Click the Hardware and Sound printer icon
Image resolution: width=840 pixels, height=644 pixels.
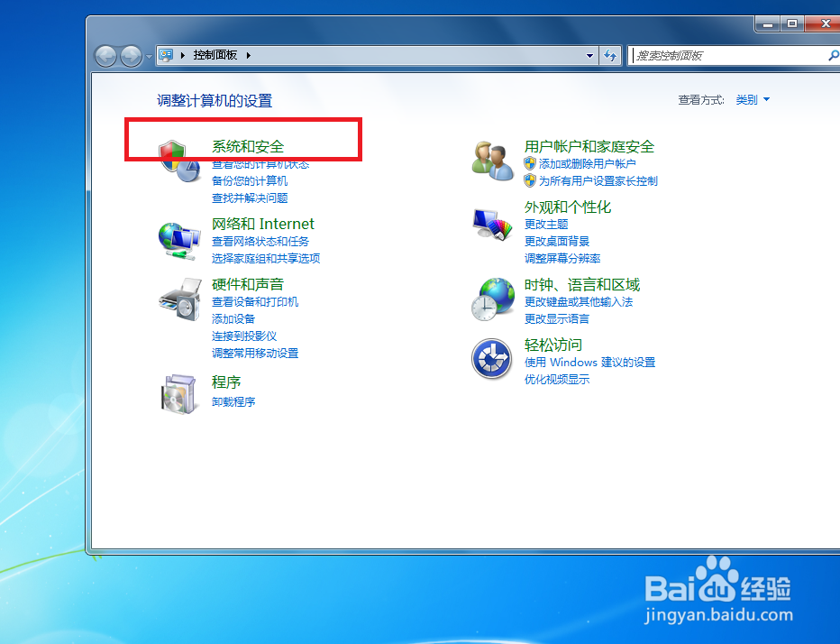click(180, 299)
